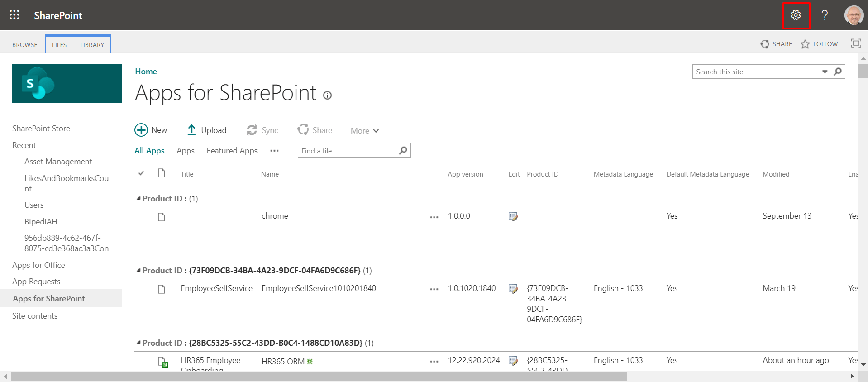Sort by the App version column header

click(x=465, y=174)
